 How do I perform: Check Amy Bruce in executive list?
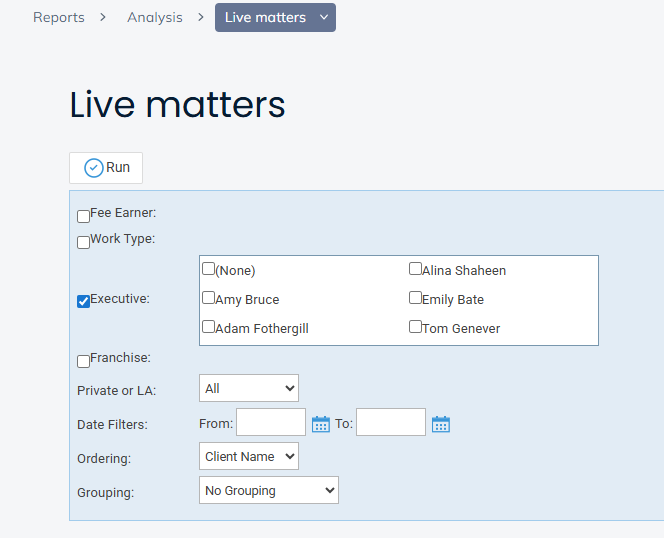pos(209,298)
